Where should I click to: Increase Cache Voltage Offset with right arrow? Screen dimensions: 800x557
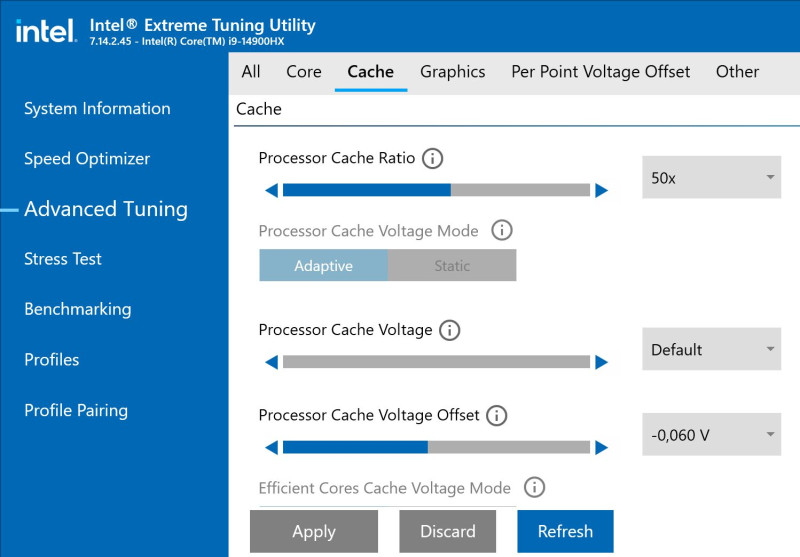[x=602, y=447]
